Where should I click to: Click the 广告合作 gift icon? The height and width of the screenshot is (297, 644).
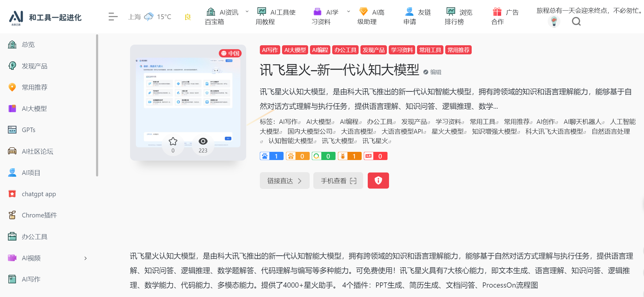[497, 12]
